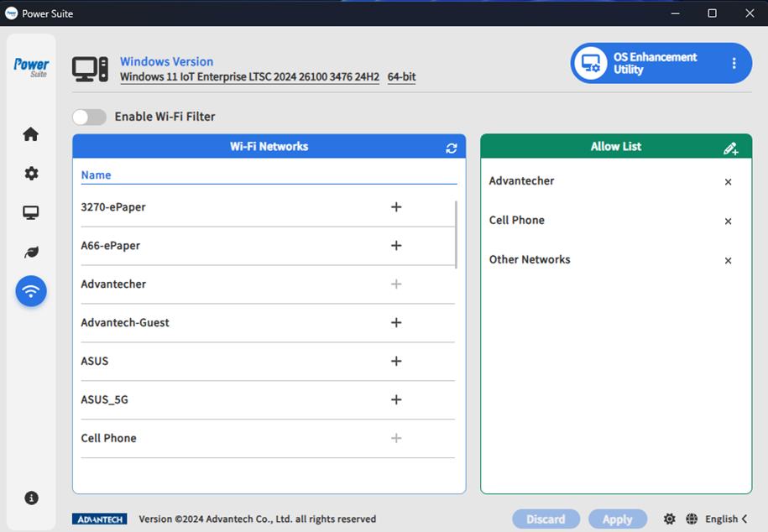
Task: Remove Advantecher from the Allow List
Action: [728, 182]
